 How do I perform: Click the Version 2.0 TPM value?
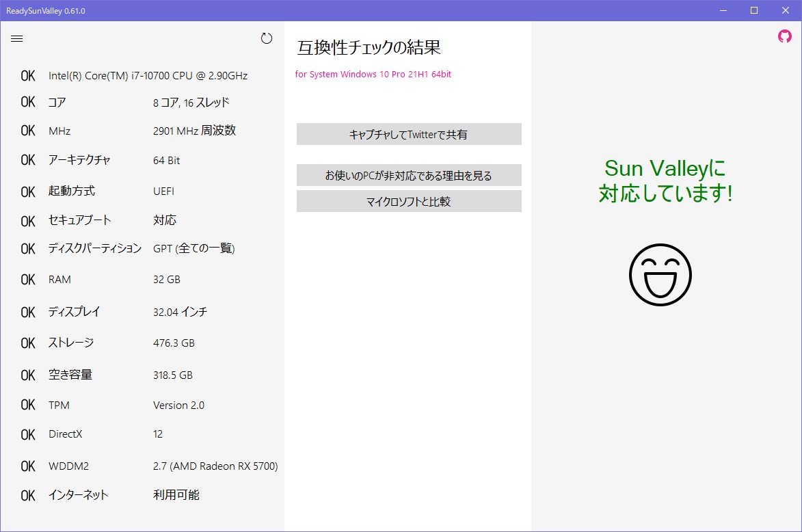tap(178, 405)
